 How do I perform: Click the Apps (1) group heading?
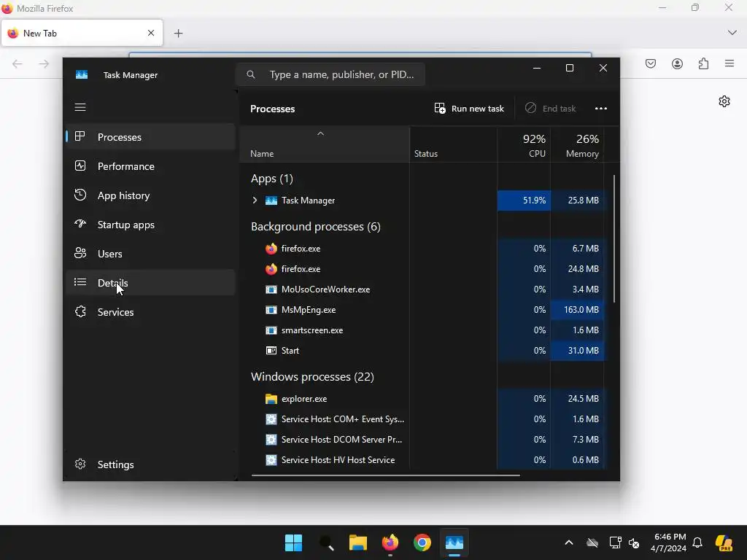point(272,179)
